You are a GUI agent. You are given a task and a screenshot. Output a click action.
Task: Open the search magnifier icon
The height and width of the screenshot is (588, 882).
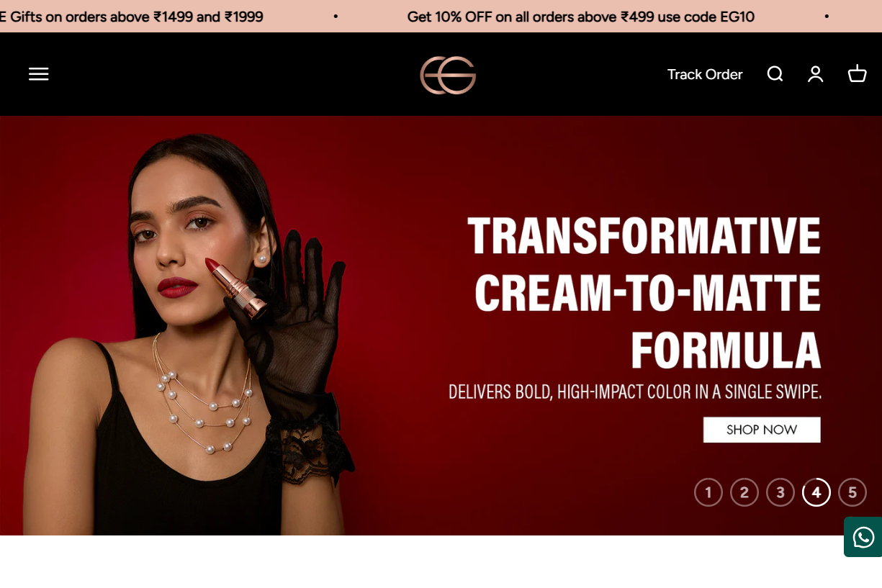click(x=775, y=74)
